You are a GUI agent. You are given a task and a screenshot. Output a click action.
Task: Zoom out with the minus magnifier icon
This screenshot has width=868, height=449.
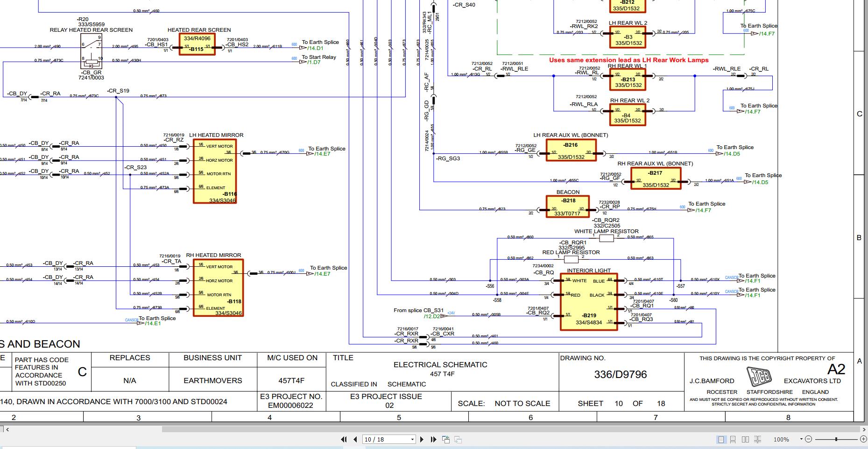coord(809,439)
